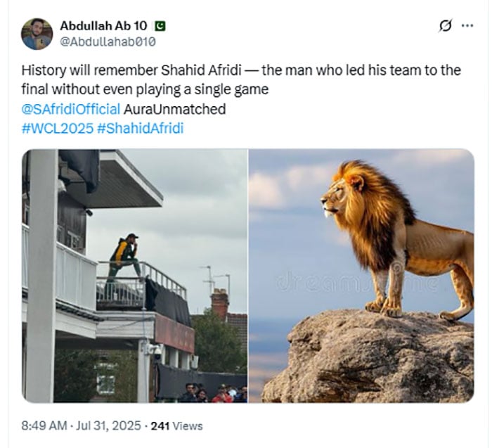Click the tweet text about Shahid Afridi
Screen dimensions: 492x448
(x=241, y=79)
